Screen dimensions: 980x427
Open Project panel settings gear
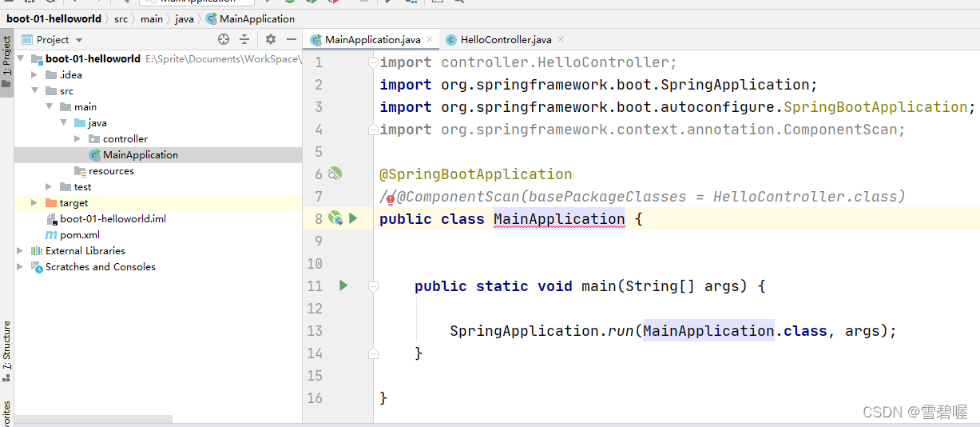271,39
